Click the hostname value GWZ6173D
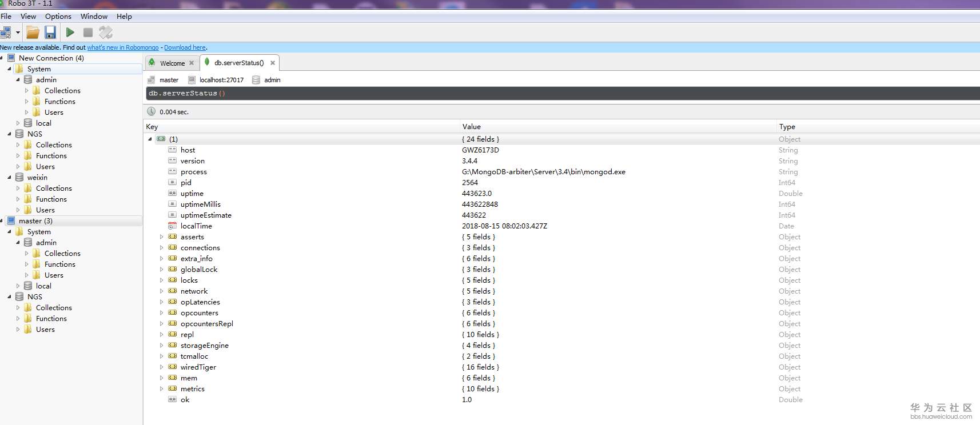 [480, 150]
